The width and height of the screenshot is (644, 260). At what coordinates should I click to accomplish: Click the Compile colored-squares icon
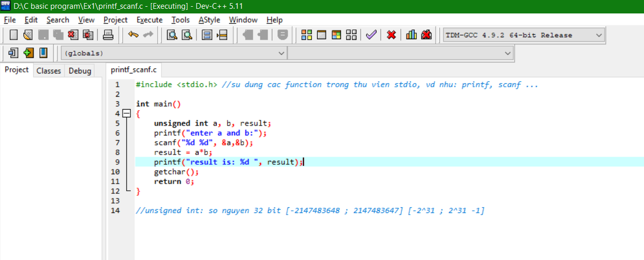[307, 35]
